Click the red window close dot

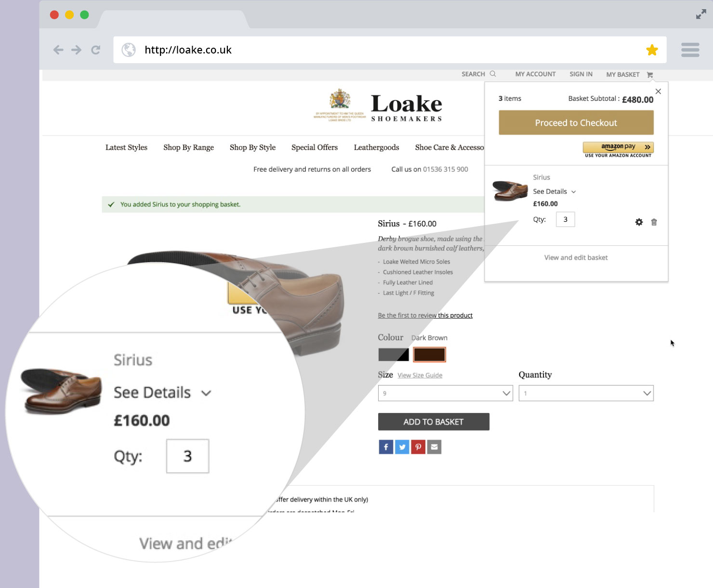[54, 15]
